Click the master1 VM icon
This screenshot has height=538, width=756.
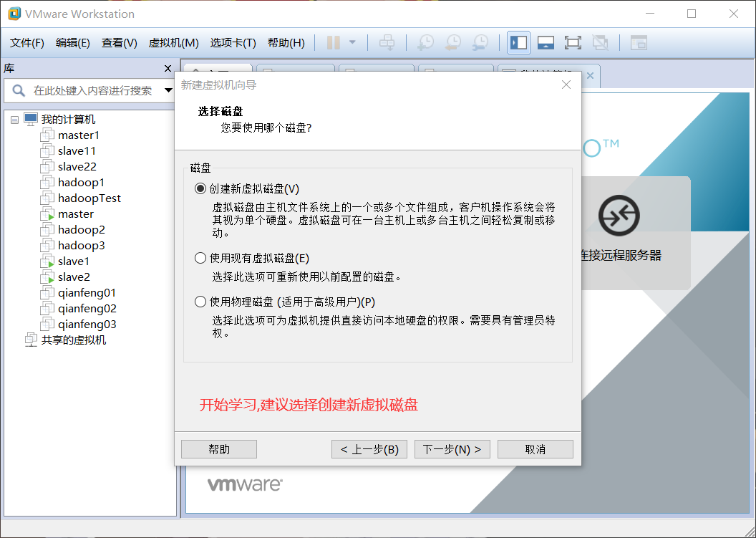click(47, 135)
